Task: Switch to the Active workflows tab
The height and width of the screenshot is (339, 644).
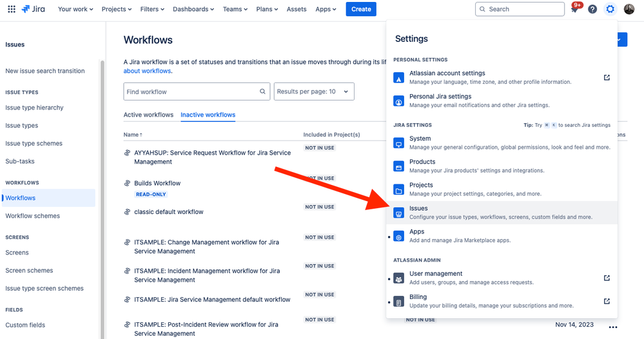Action: pyautogui.click(x=148, y=115)
